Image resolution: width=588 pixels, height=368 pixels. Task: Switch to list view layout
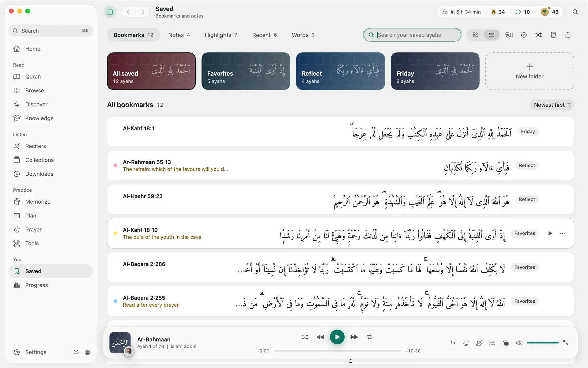(x=492, y=35)
